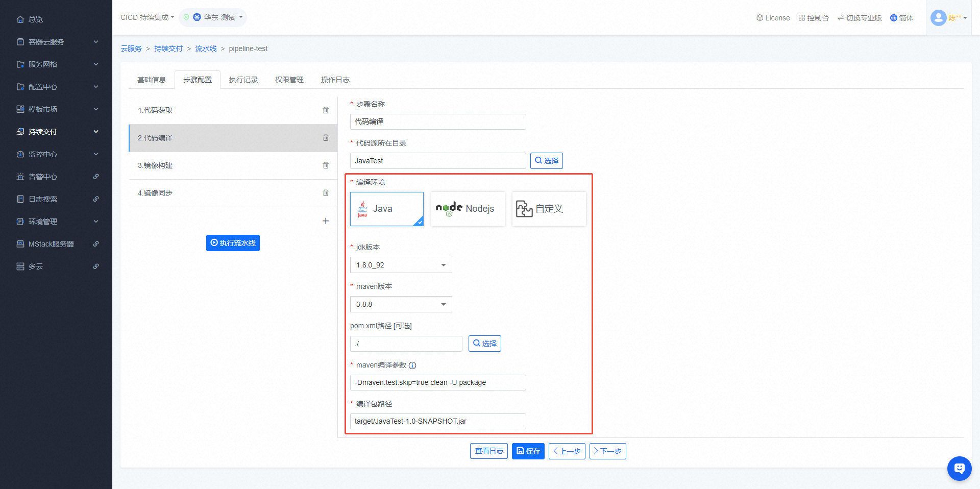Click trash icon for 镜像构建 step
This screenshot has height=489, width=980.
pyautogui.click(x=326, y=165)
